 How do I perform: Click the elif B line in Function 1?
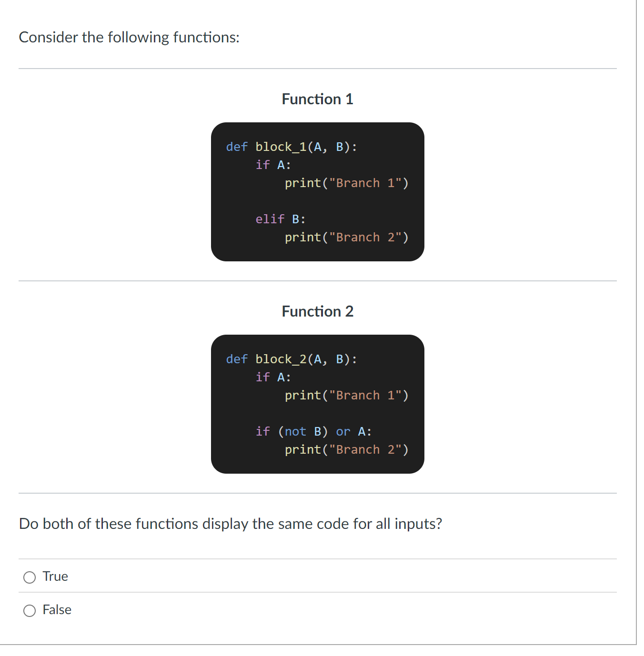coord(280,219)
